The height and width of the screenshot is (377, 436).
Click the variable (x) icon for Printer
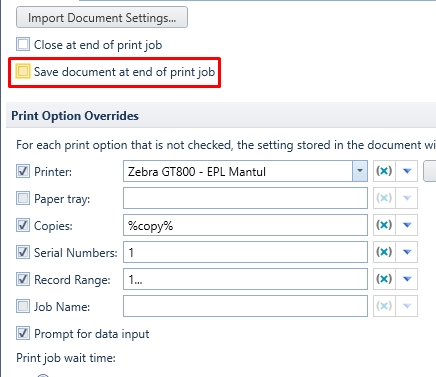click(384, 171)
